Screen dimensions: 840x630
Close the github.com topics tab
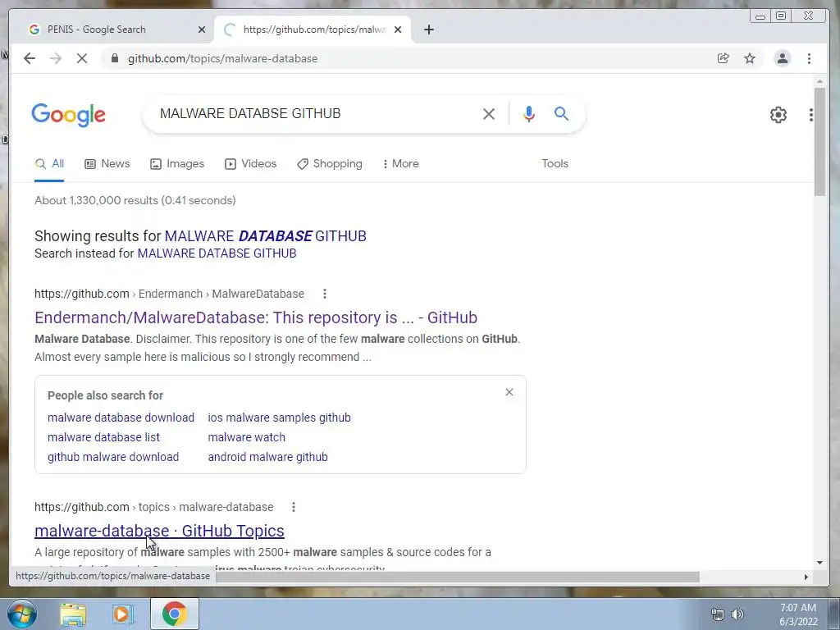click(398, 30)
